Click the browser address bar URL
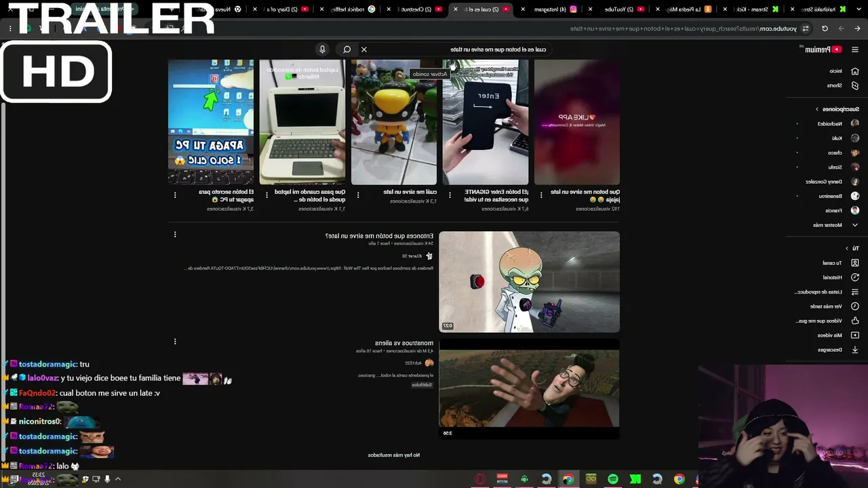This screenshot has width=868, height=488. point(684,28)
